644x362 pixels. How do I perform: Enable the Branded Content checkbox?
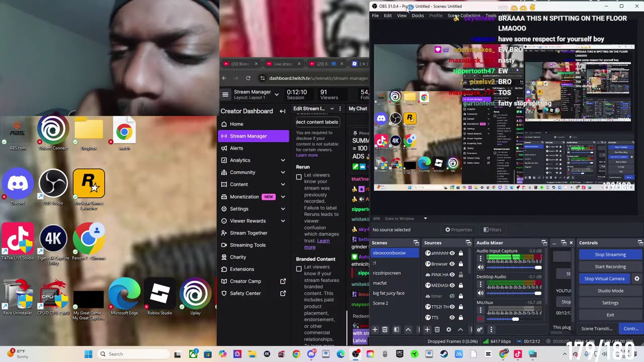[x=299, y=269]
